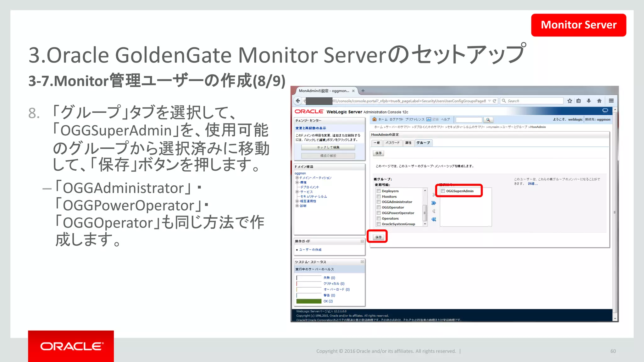Click the green OK (2) health bar
This screenshot has width=644, height=362.
pyautogui.click(x=309, y=301)
